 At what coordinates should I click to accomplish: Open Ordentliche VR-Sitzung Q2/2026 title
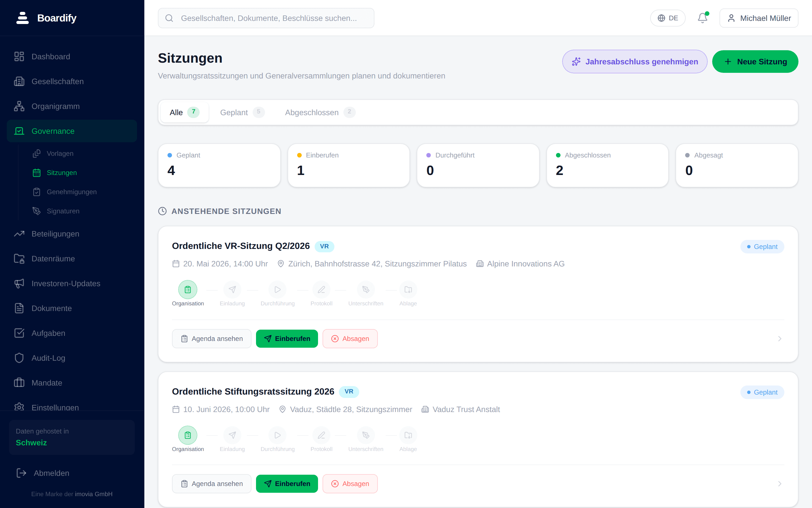pyautogui.click(x=241, y=246)
